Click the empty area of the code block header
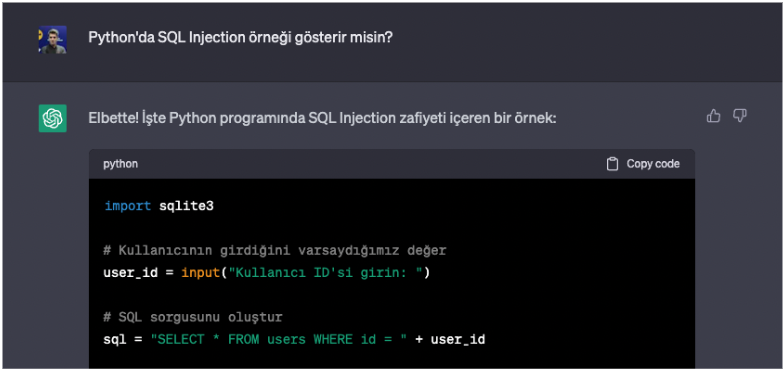The image size is (783, 371). click(370, 164)
